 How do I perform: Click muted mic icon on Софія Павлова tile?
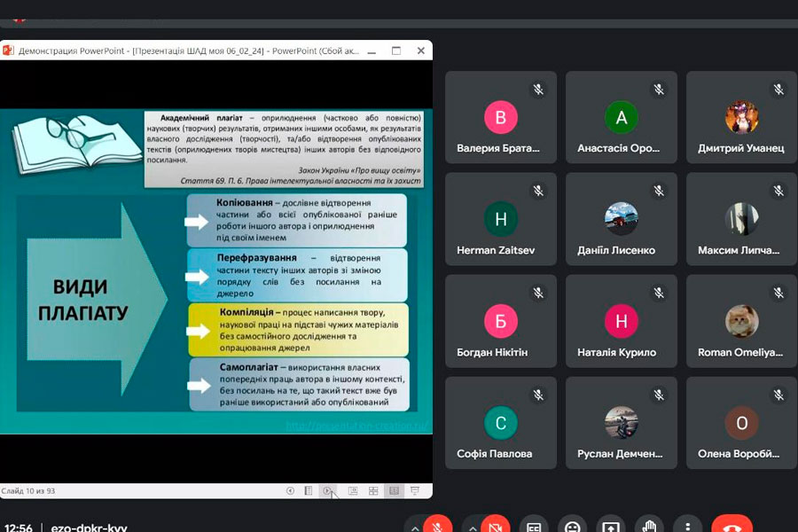pyautogui.click(x=538, y=395)
